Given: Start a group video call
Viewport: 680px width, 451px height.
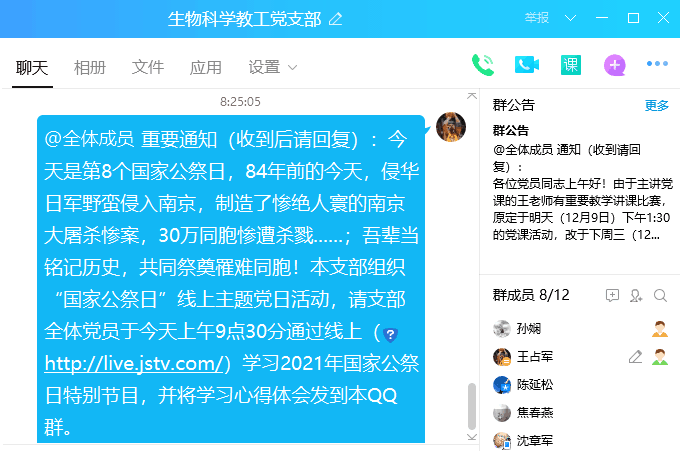Looking at the screenshot, I should click(x=526, y=65).
